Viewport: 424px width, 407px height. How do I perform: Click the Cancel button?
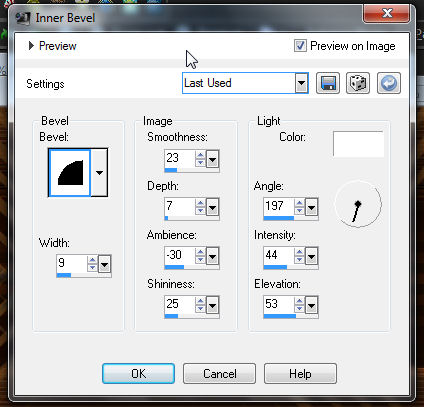point(220,373)
